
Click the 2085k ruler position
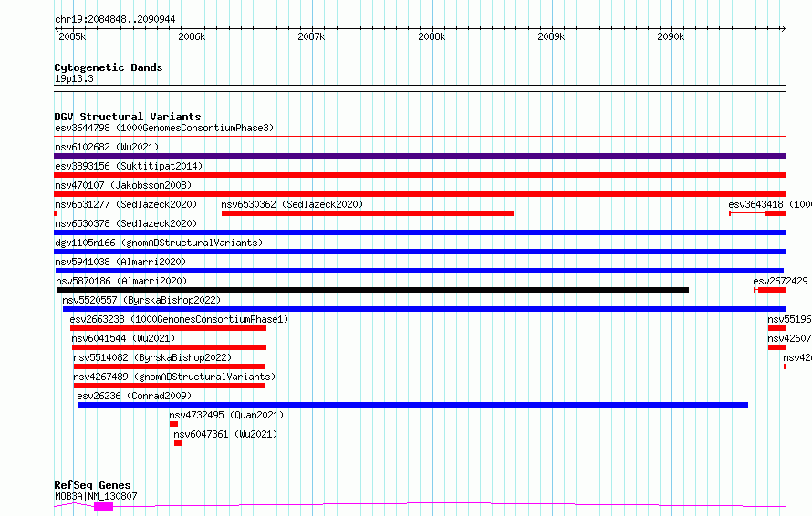pyautogui.click(x=72, y=36)
